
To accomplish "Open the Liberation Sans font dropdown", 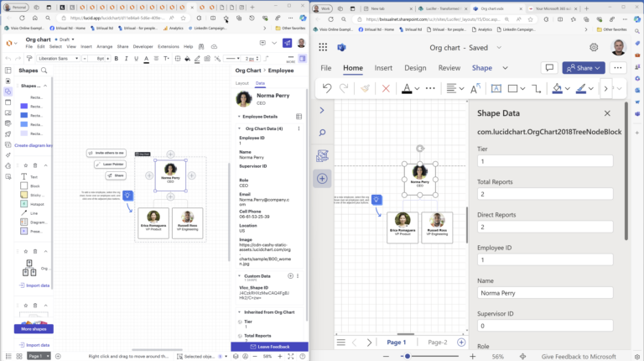I will coord(58,59).
